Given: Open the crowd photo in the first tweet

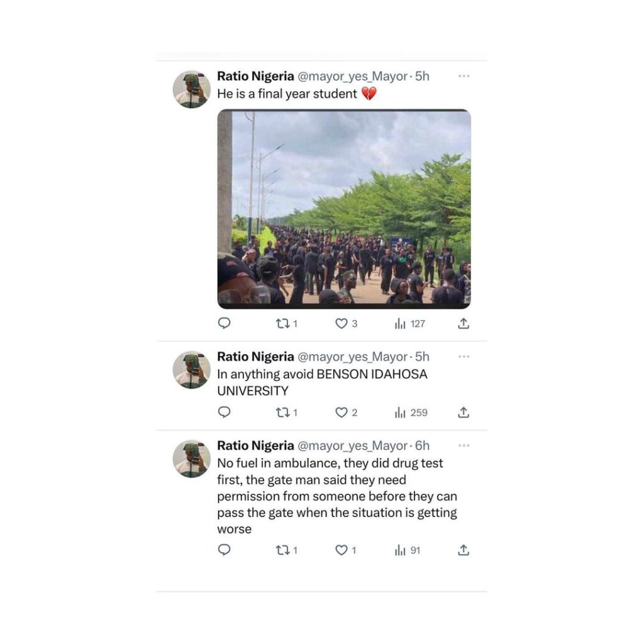Looking at the screenshot, I should click(x=344, y=209).
